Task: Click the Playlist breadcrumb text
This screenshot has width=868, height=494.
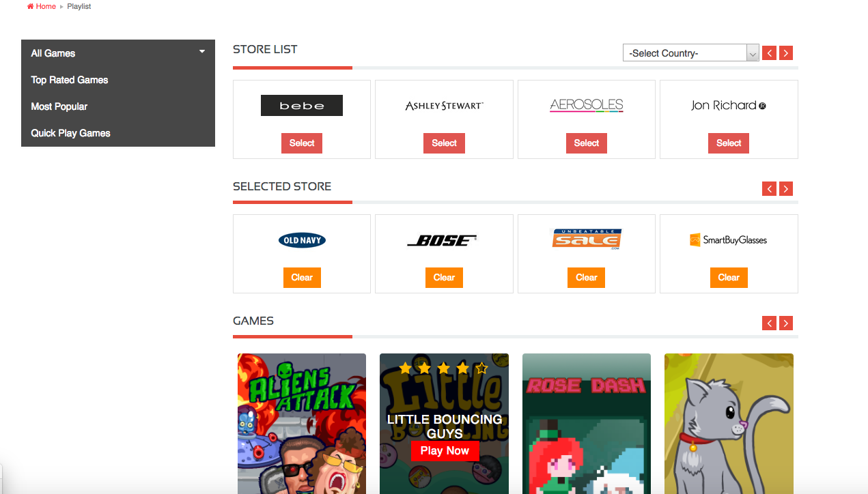Action: [x=79, y=6]
